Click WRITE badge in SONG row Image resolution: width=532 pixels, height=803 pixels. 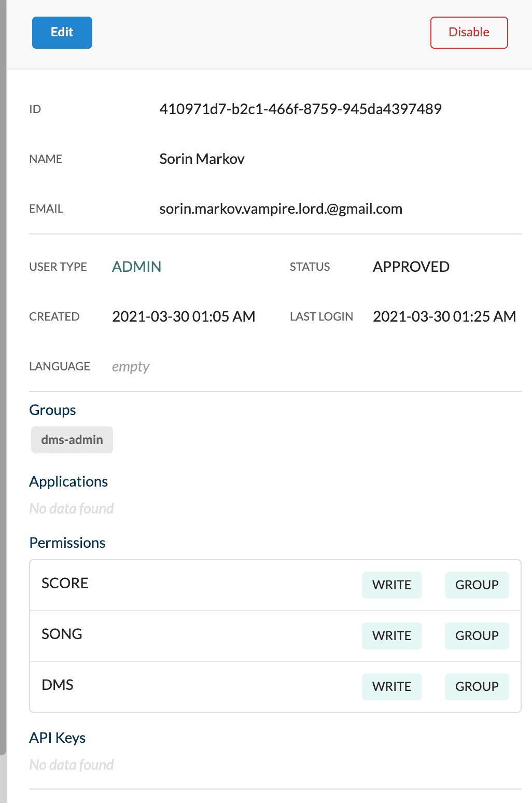click(392, 636)
